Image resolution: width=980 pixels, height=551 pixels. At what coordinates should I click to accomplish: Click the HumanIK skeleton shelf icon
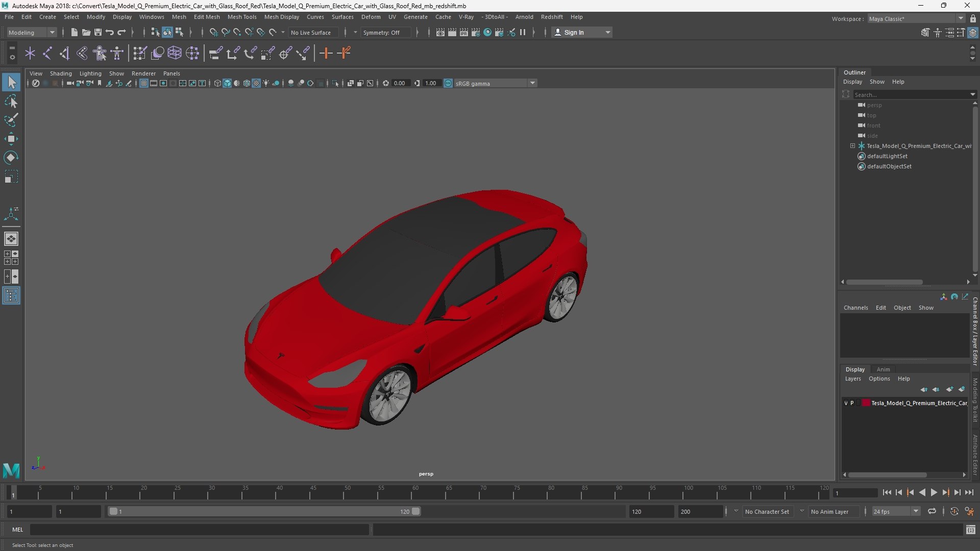(x=117, y=53)
